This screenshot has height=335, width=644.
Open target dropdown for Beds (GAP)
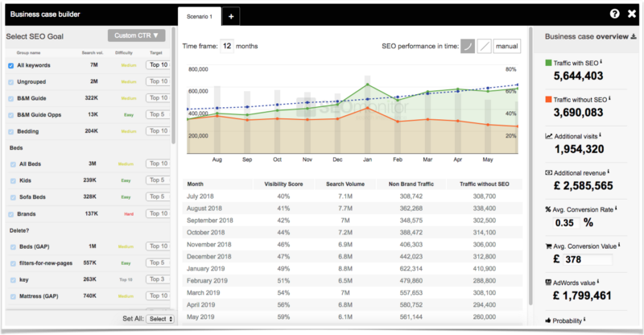(158, 246)
